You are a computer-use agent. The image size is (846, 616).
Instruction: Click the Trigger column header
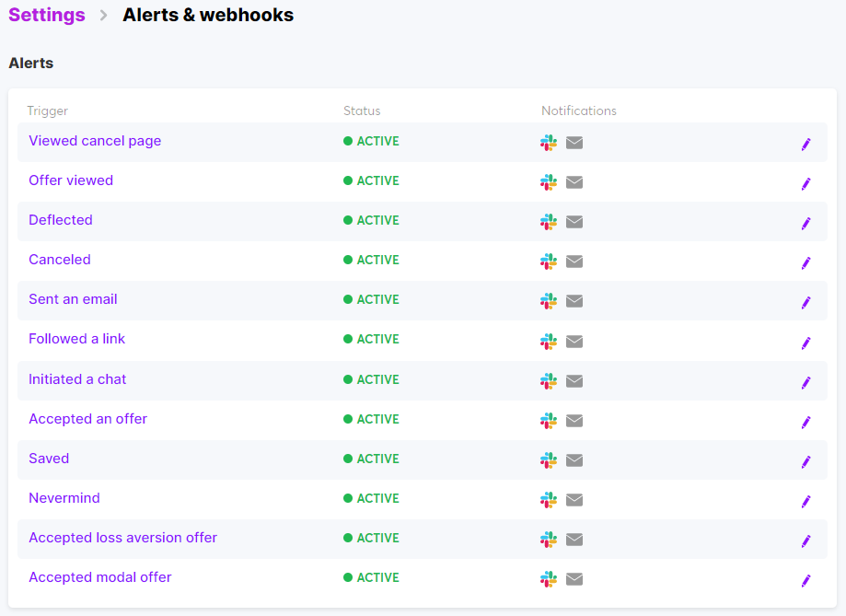(48, 110)
